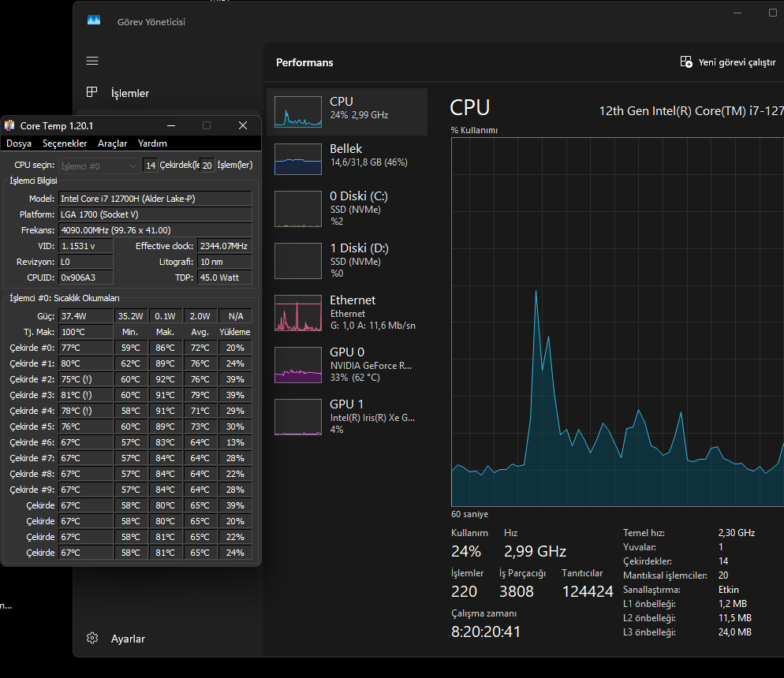Click Çekirde #3 temperature 81°C (!)
784x678 pixels.
(x=85, y=395)
